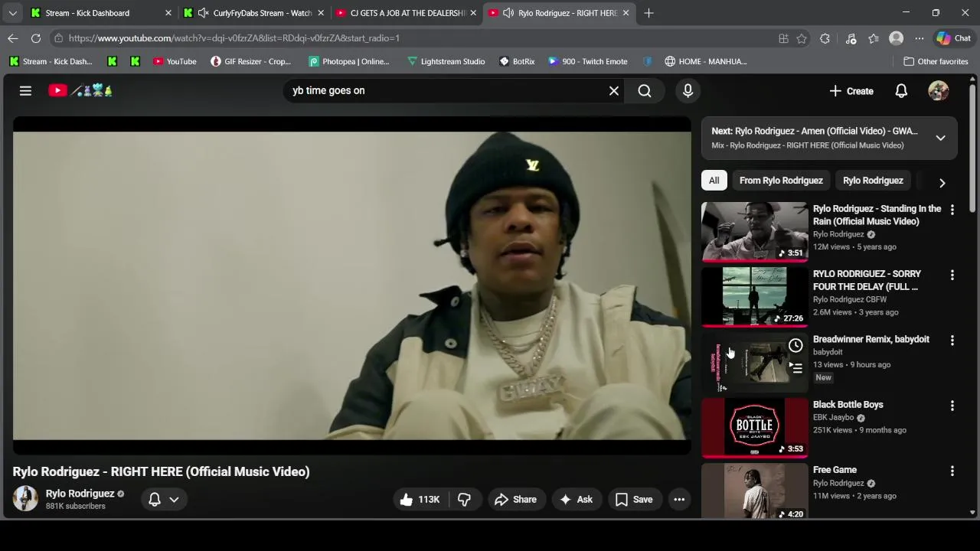Viewport: 980px width, 551px height.
Task: Clear the search box text
Action: (613, 90)
